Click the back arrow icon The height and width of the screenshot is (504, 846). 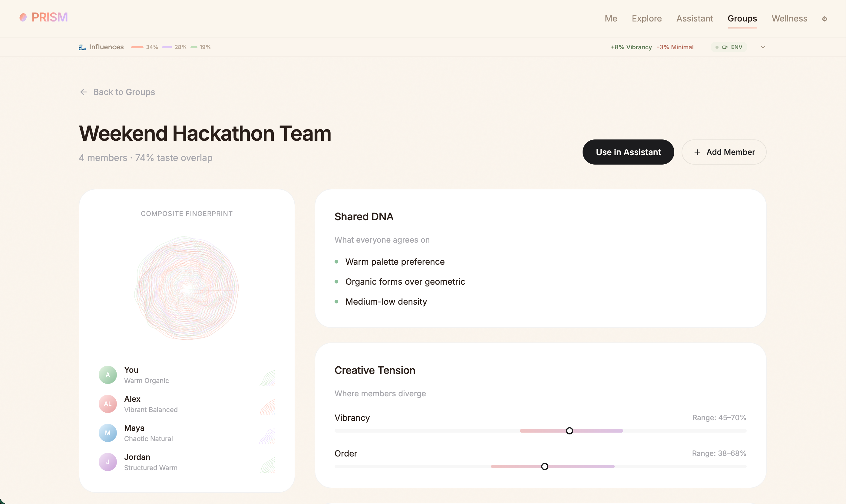tap(83, 92)
